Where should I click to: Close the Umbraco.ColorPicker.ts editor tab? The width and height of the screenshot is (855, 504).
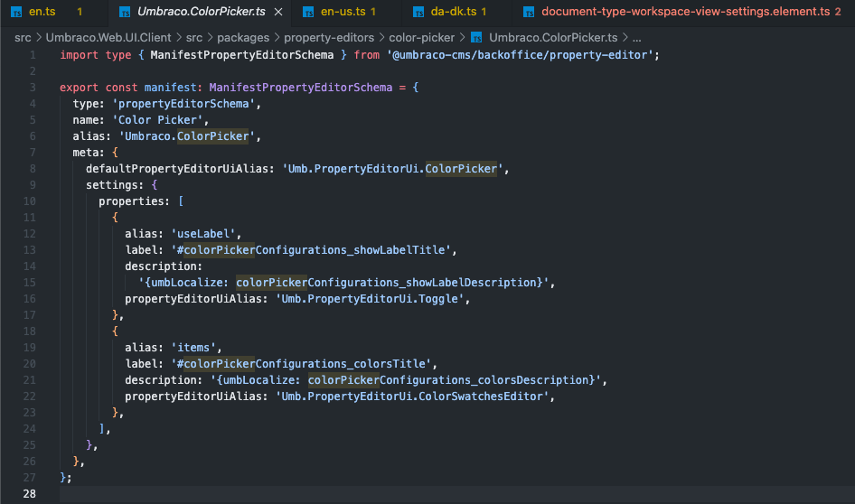click(x=277, y=12)
